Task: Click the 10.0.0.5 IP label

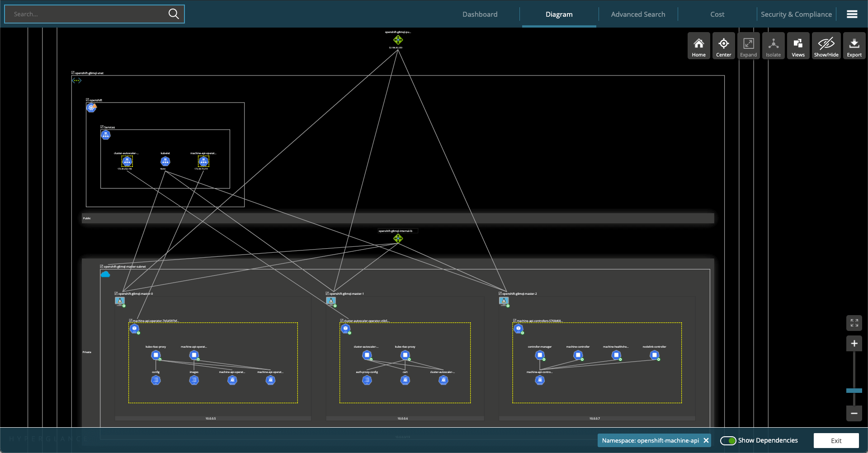Action: (211, 419)
